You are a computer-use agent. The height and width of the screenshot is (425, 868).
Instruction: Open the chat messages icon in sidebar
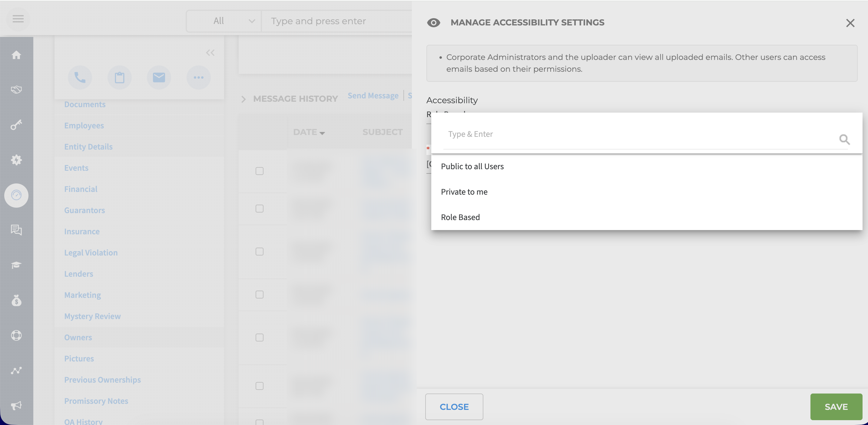click(16, 230)
